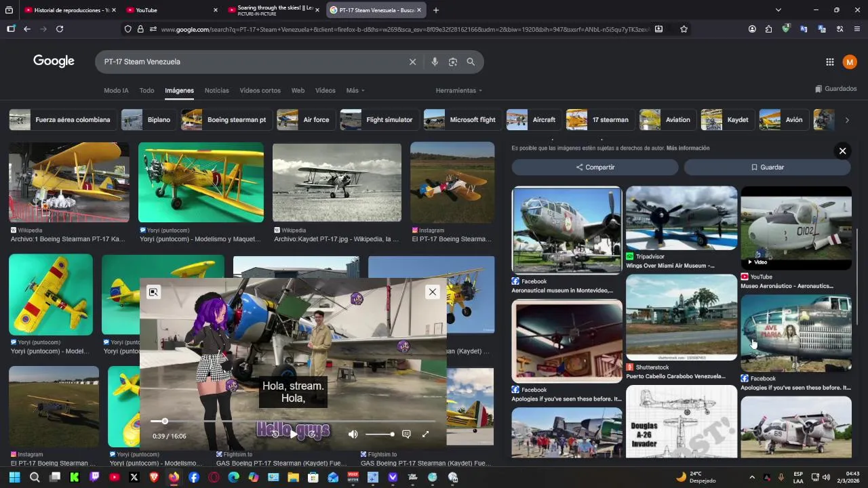868x488 pixels.
Task: Open the Douglas A-26 Invader drawing thumbnail
Action: [682, 422]
